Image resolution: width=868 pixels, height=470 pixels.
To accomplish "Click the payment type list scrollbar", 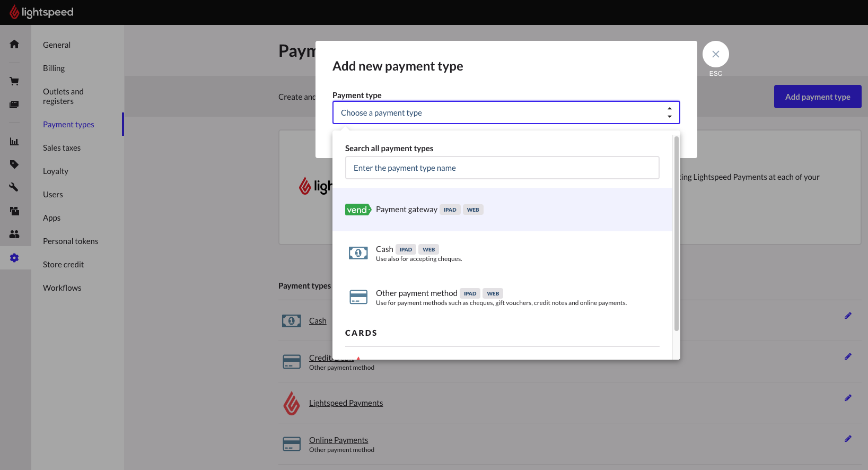I will (x=676, y=233).
